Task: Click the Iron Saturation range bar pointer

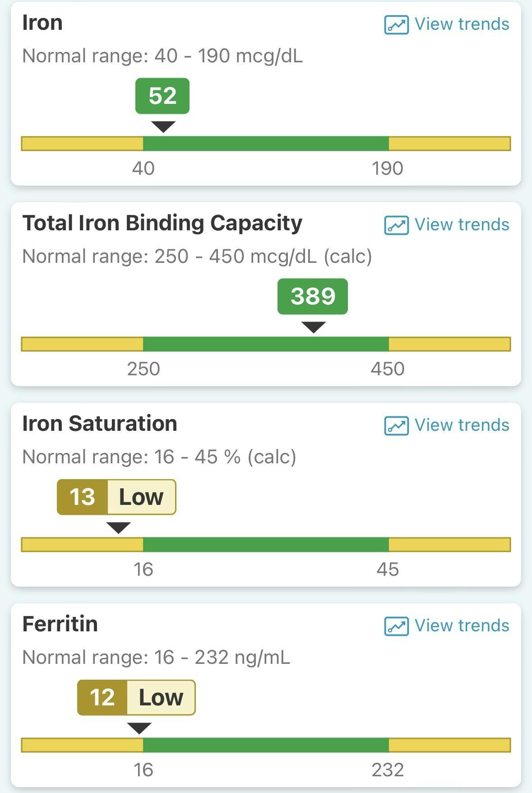Action: 119,527
